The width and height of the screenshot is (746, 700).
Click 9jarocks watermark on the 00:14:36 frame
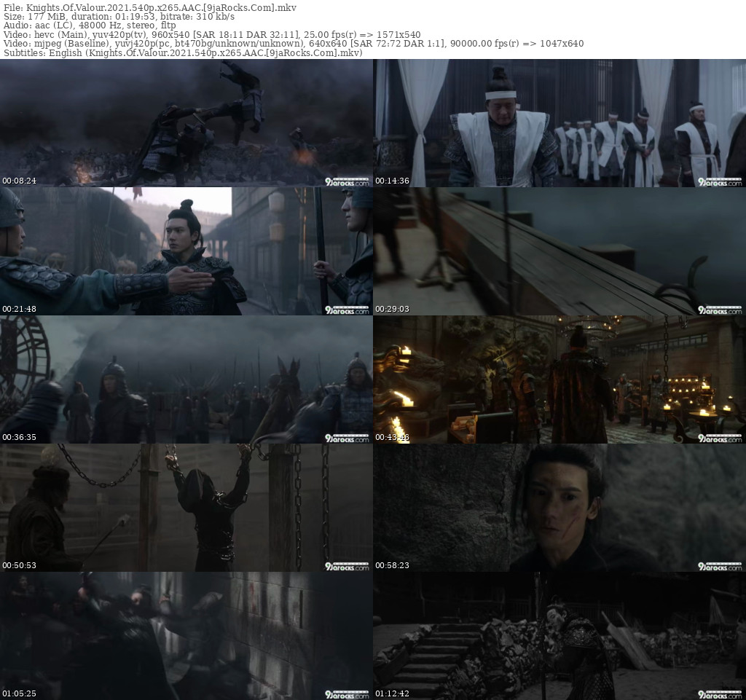720,181
